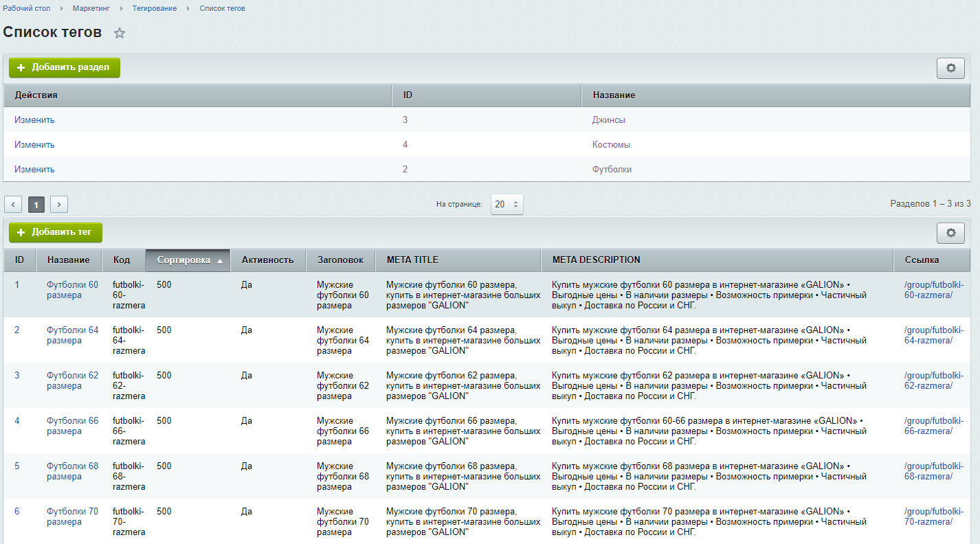Open the per-page count dropdown
This screenshot has height=544, width=980.
[506, 204]
